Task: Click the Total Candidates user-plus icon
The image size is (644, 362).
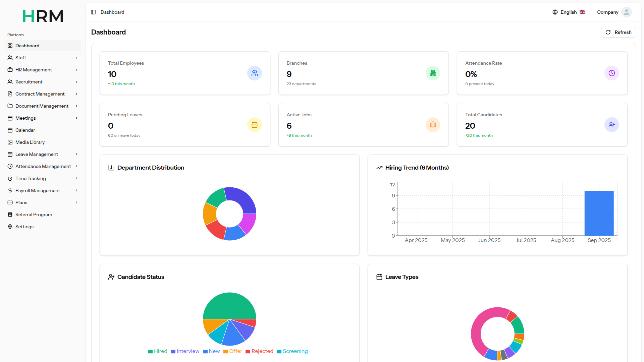Action: tap(612, 125)
